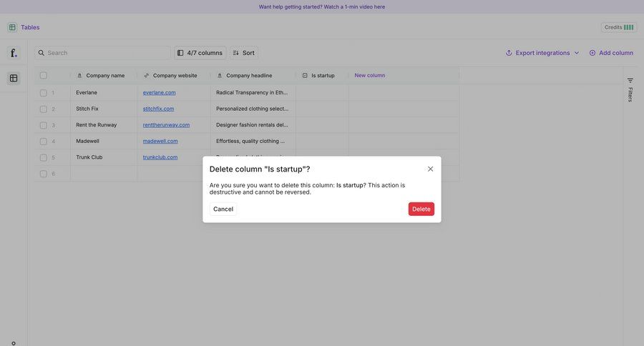The height and width of the screenshot is (346, 644).
Task: Confirm deletion with the red Delete button
Action: (421, 209)
